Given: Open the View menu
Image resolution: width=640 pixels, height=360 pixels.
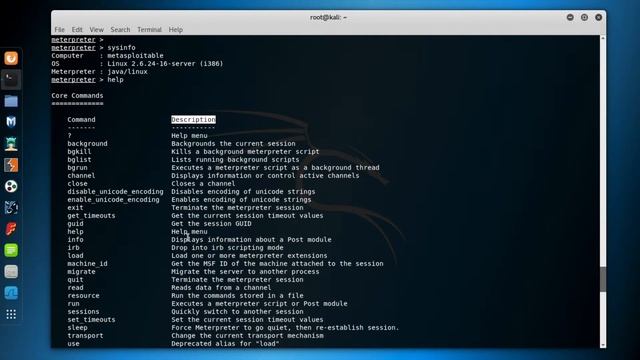Looking at the screenshot, I should click(97, 29).
